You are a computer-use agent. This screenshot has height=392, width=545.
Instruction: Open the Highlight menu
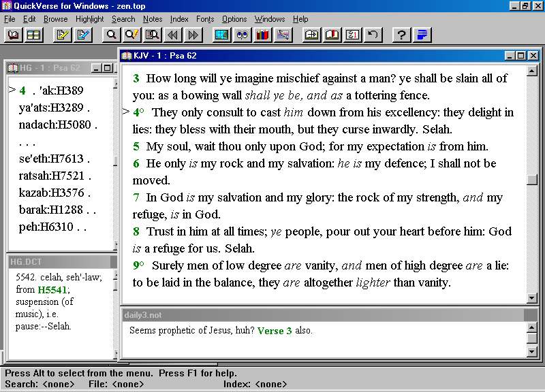(90, 19)
